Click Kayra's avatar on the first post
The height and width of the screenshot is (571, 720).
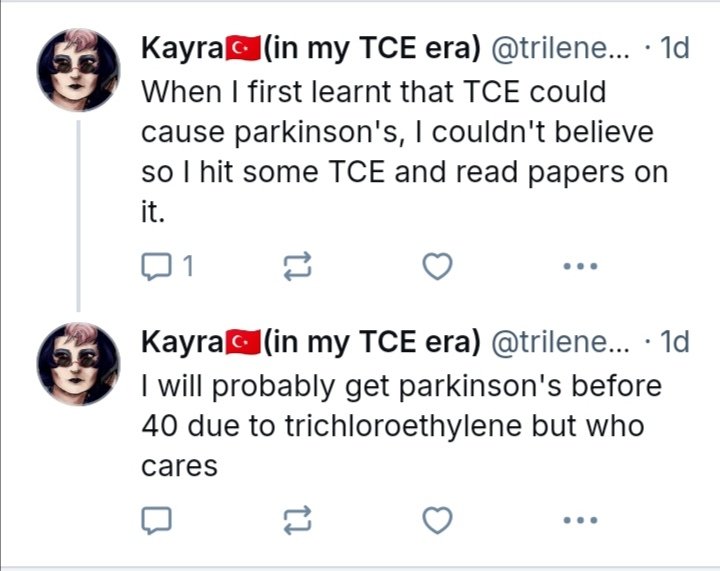[79, 70]
